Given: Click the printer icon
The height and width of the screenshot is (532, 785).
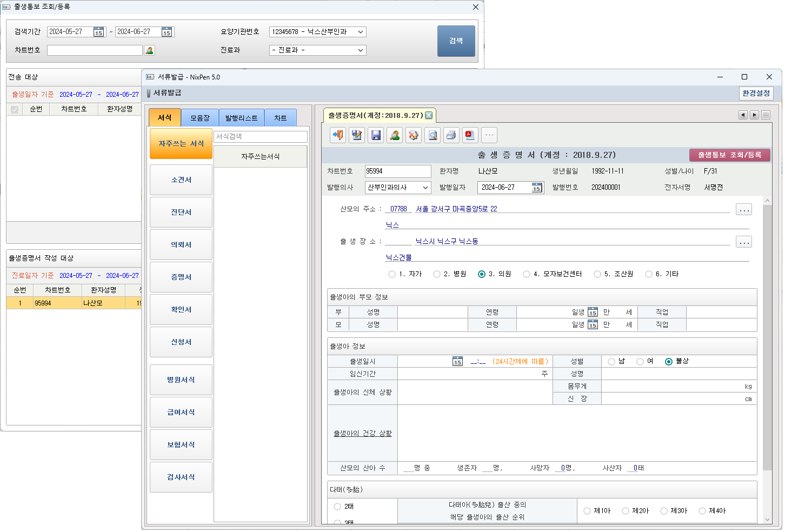Looking at the screenshot, I should (x=451, y=135).
